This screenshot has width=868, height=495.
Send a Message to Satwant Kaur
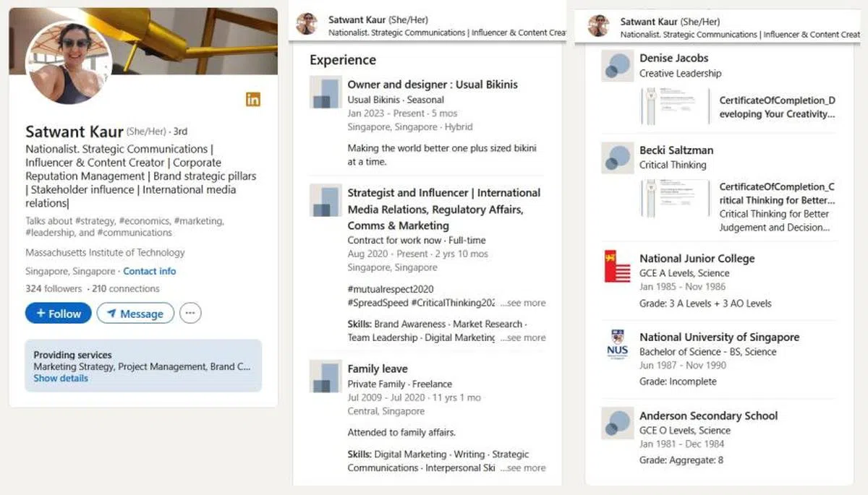click(135, 314)
